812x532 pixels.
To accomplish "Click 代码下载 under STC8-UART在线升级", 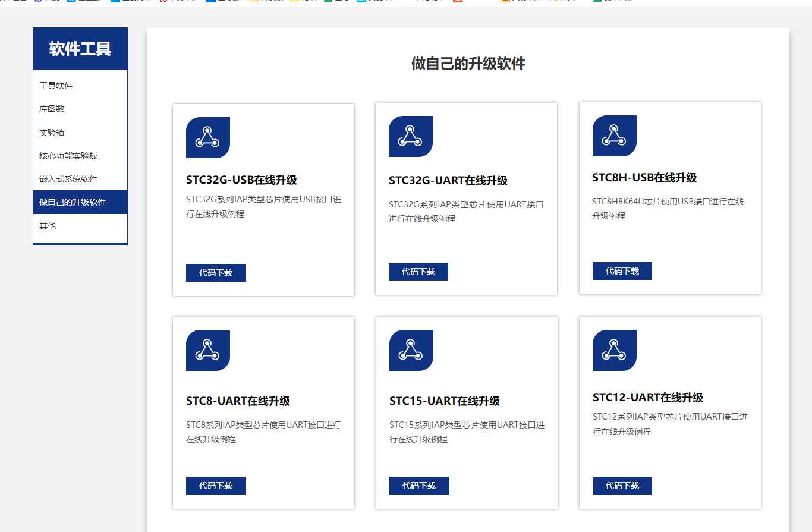I will 216,486.
